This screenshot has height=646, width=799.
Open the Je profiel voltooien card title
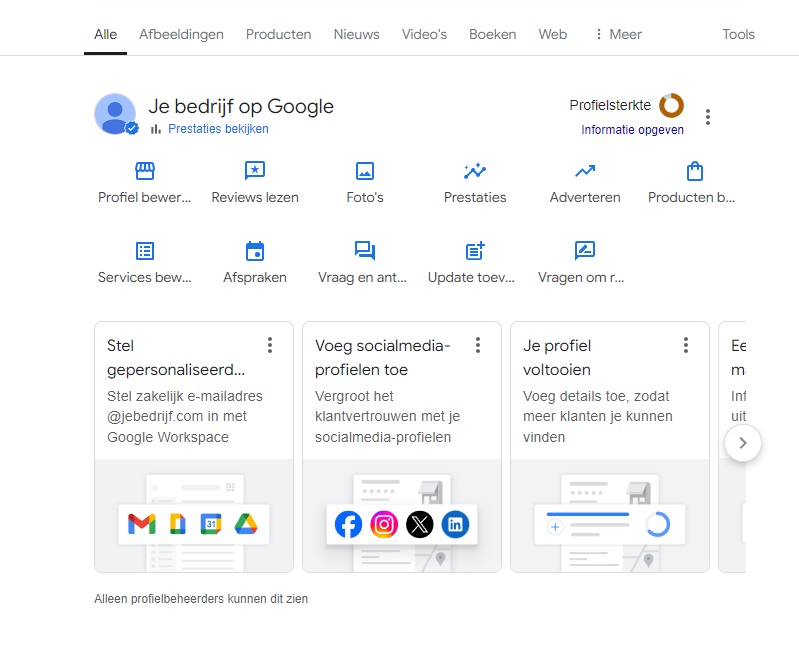[557, 358]
